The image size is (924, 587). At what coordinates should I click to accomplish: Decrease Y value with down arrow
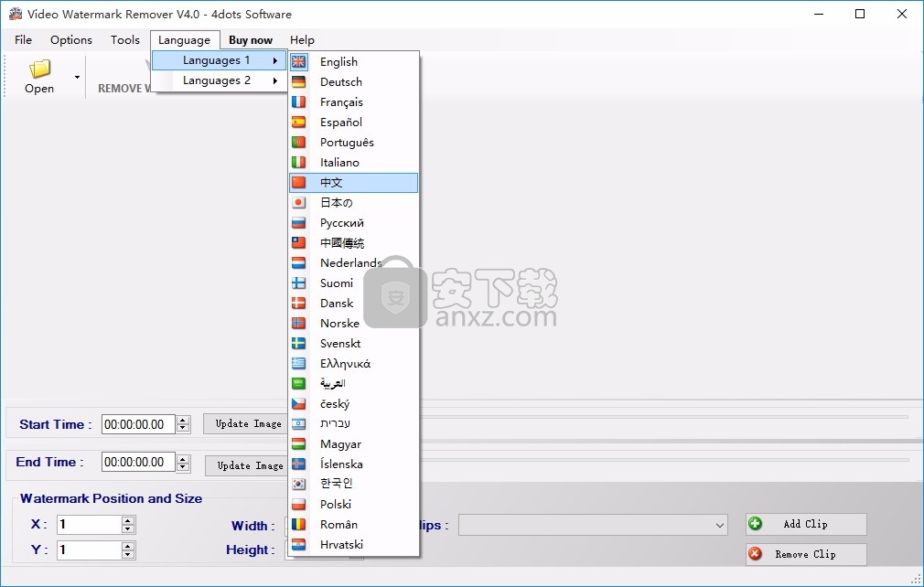(128, 554)
